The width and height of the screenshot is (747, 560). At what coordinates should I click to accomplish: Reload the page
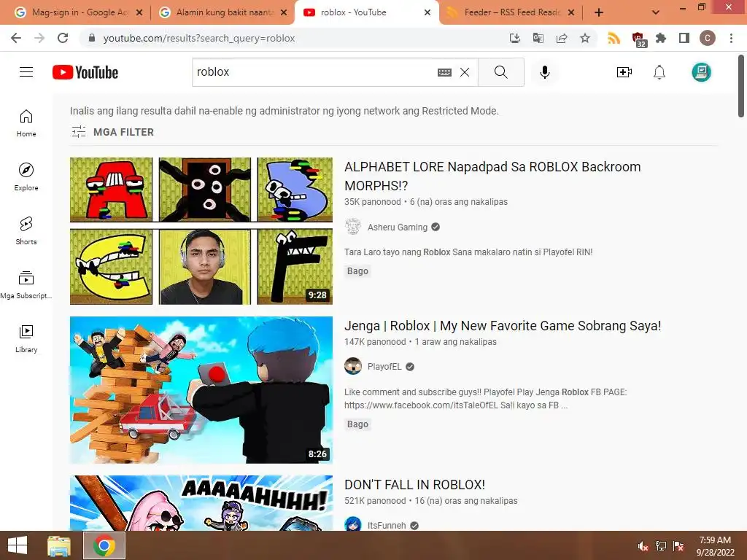[63, 38]
